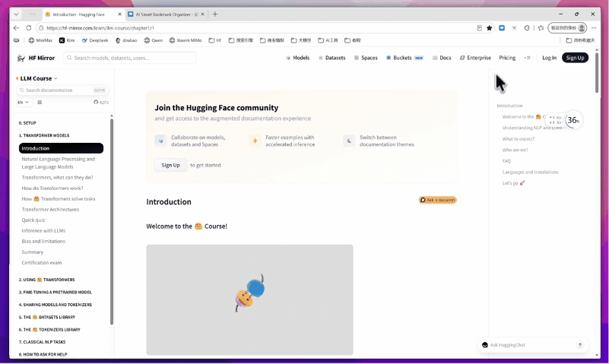Close the Introduction - Hugging Face tab
This screenshot has height=364, width=609.
pyautogui.click(x=119, y=14)
